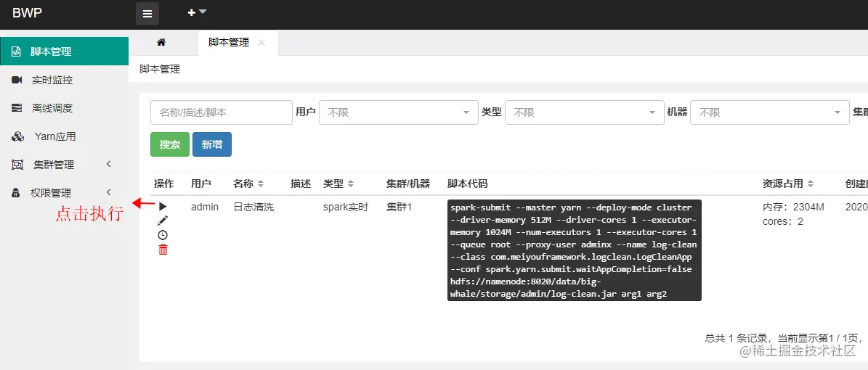Click the BWP logo text
The height and width of the screenshot is (370, 868).
27,13
